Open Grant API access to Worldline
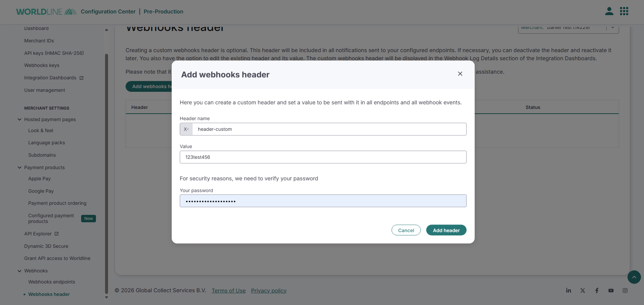Viewport: 644px width, 305px height. [x=57, y=258]
